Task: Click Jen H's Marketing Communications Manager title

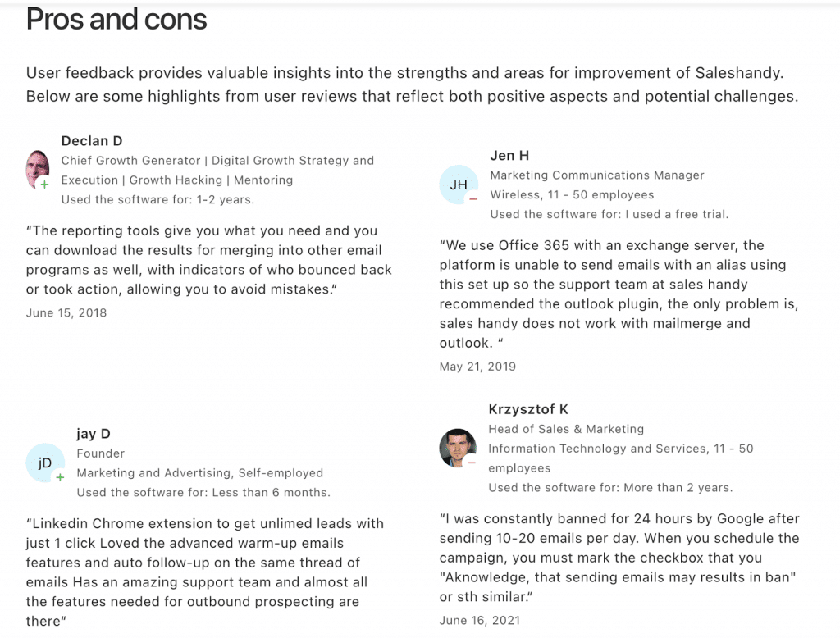Action: (597, 175)
